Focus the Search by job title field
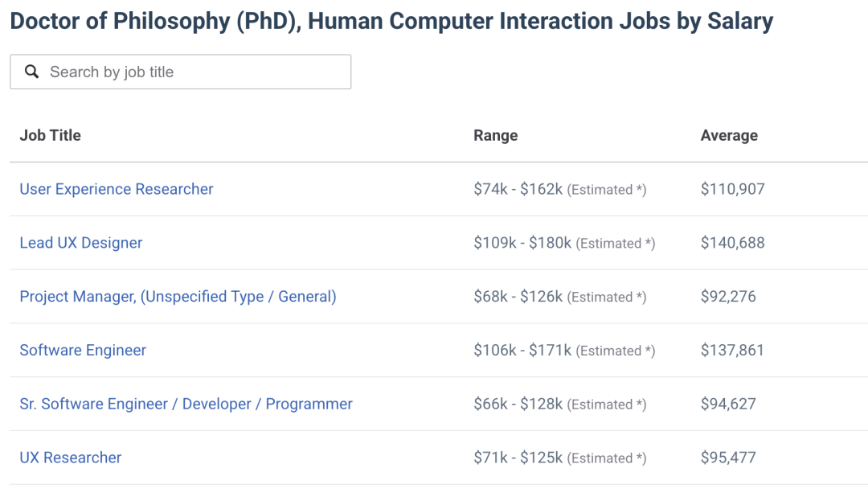Screen dimensions: 868x497 pos(193,72)
